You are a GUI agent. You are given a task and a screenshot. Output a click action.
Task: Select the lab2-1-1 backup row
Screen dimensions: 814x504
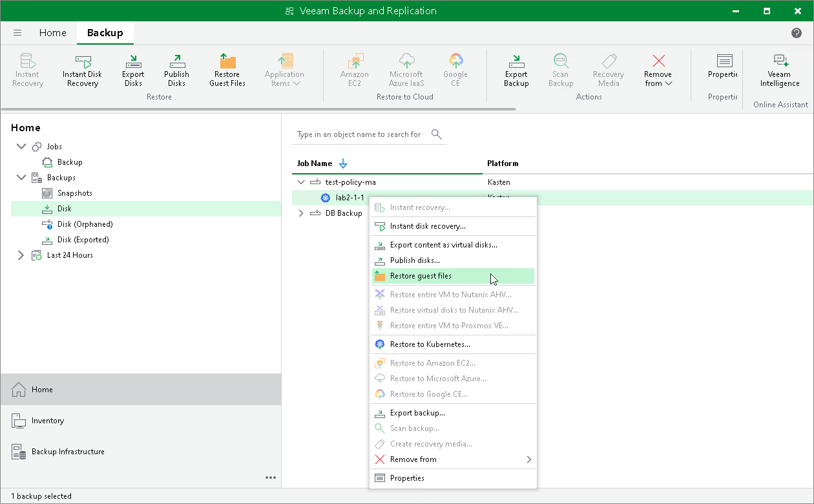click(x=350, y=198)
